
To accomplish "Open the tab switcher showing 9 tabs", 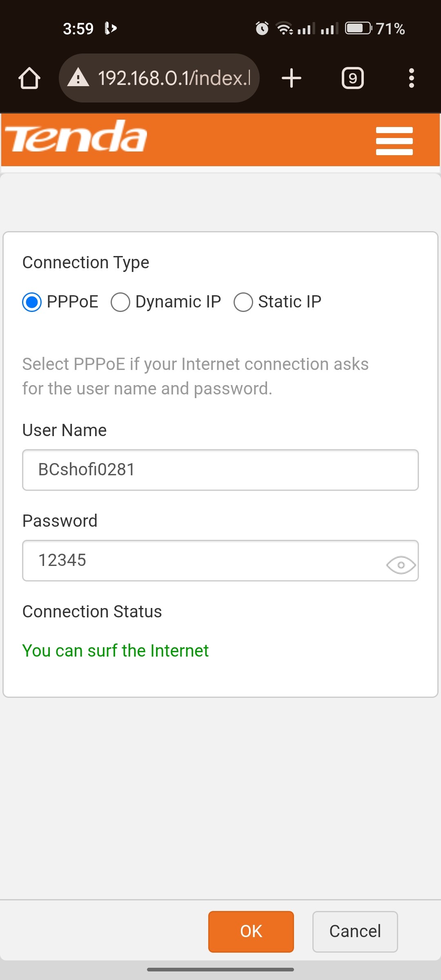I will 353,78.
